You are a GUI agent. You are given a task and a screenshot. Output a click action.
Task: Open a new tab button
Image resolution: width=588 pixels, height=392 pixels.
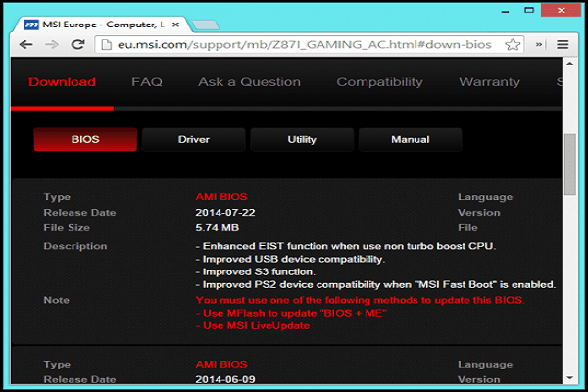tap(205, 25)
